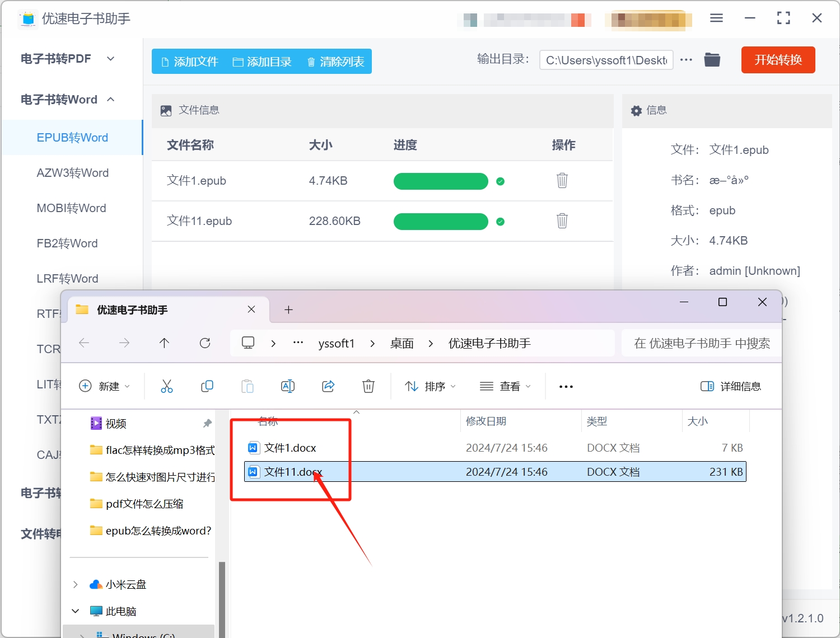Screen dimensions: 840x638
Task: Click the app fullscreen icon
Action: click(x=783, y=18)
